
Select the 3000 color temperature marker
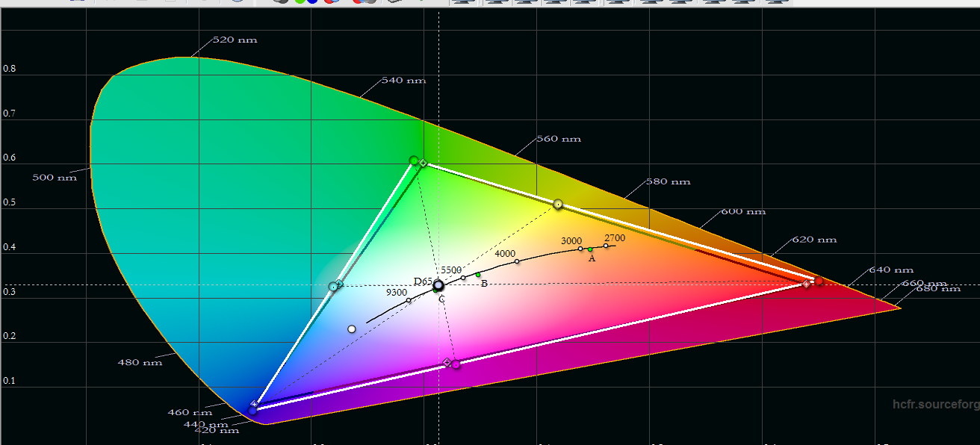[580, 249]
